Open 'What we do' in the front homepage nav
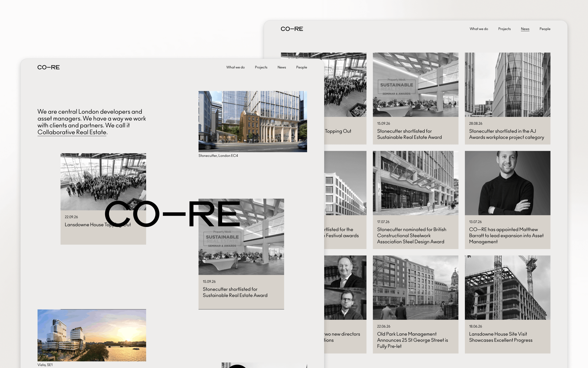Screen dimensions: 588x368 point(235,67)
